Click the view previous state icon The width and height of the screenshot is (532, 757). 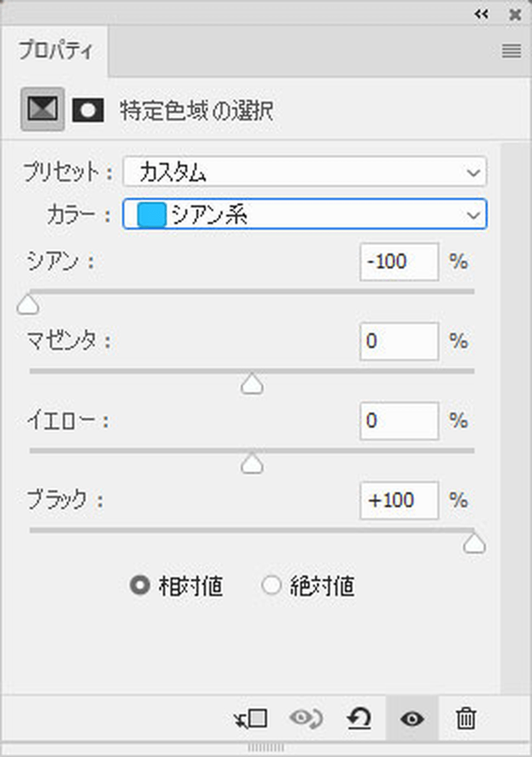click(305, 719)
